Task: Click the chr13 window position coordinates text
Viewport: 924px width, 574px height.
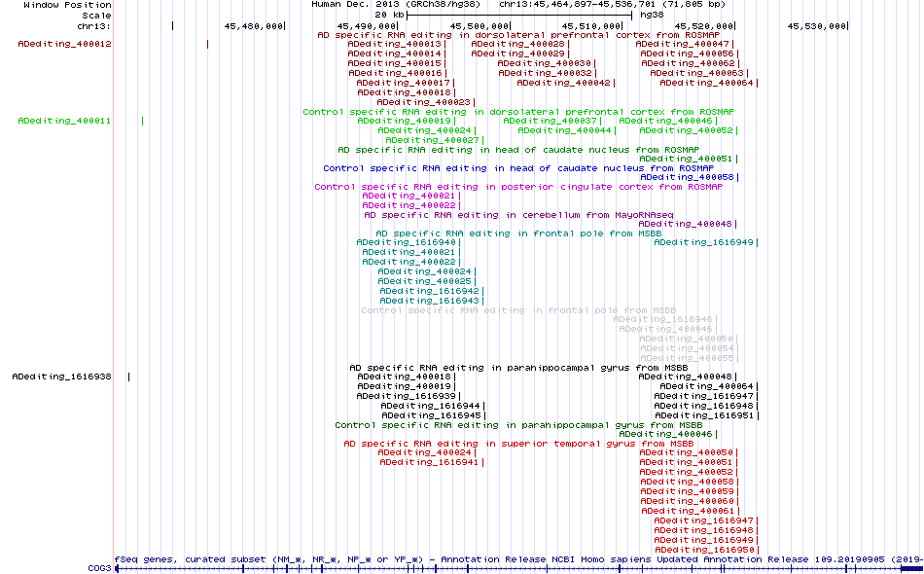Action: 612,4
